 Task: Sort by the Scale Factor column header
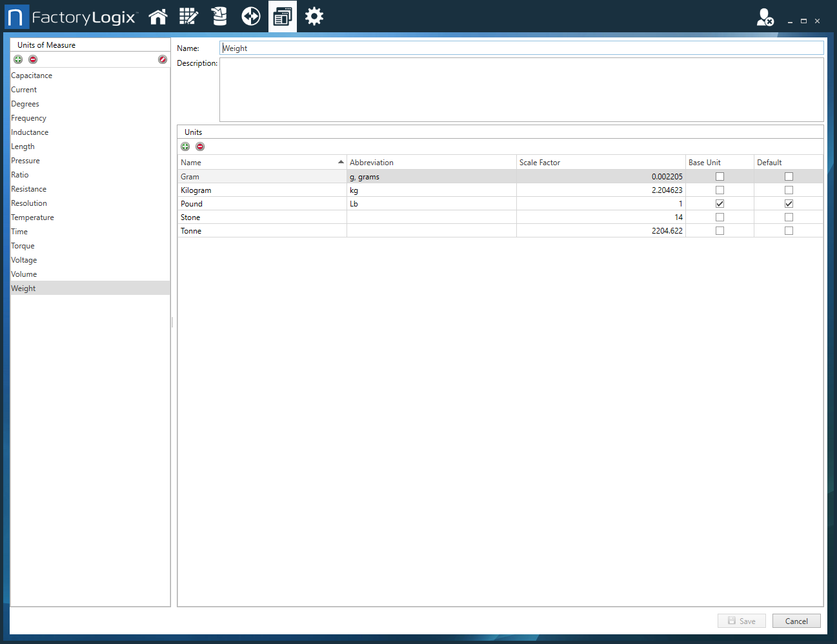600,163
